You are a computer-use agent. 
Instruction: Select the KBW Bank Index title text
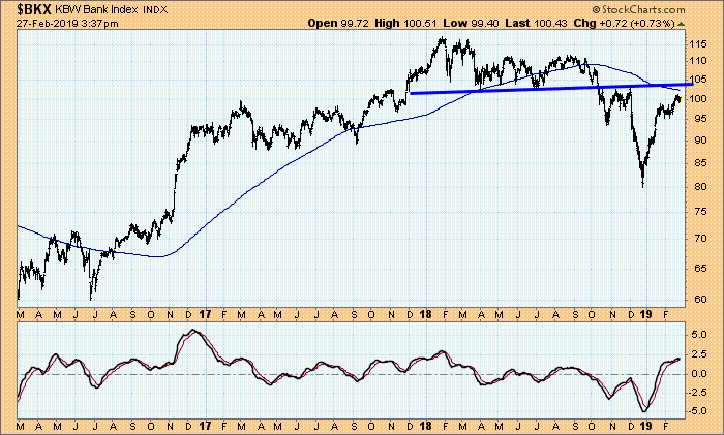[x=97, y=9]
